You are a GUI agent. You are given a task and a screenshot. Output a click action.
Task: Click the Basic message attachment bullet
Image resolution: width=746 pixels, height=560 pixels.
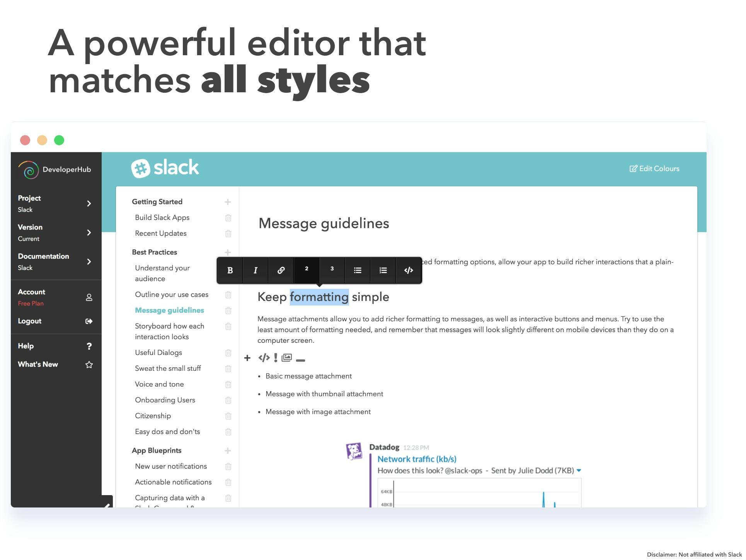308,376
